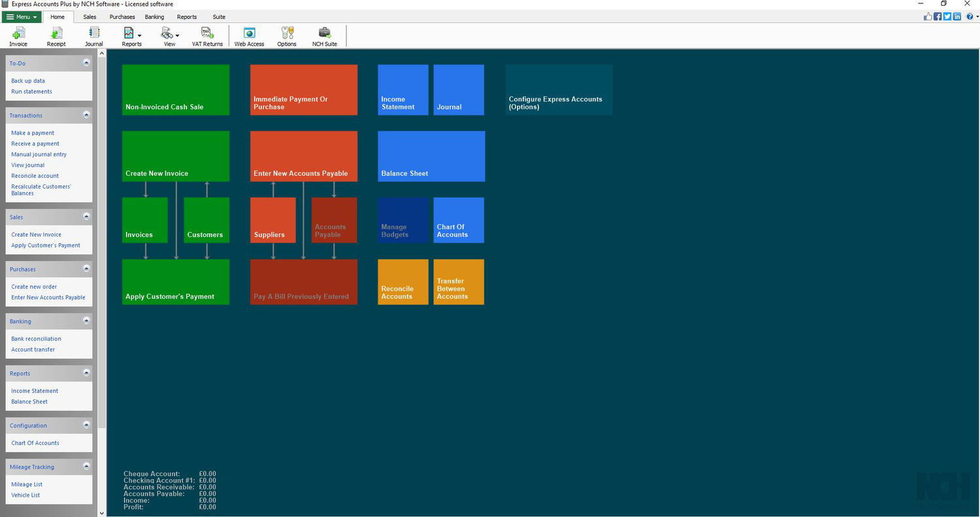
Task: Open the Reports toolbar dropdown arrow
Action: coord(140,36)
